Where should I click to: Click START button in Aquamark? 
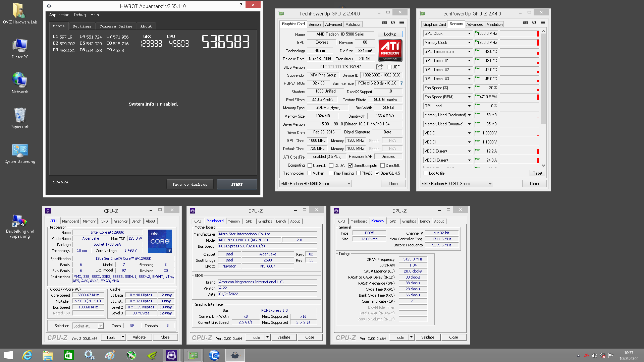pos(237,184)
